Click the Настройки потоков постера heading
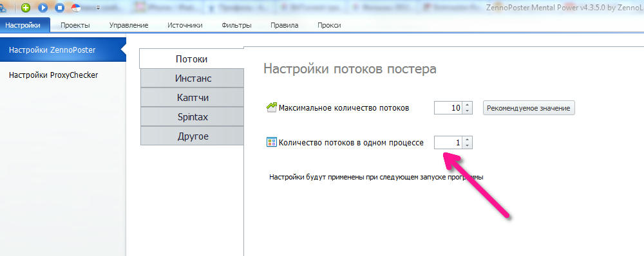 point(350,69)
